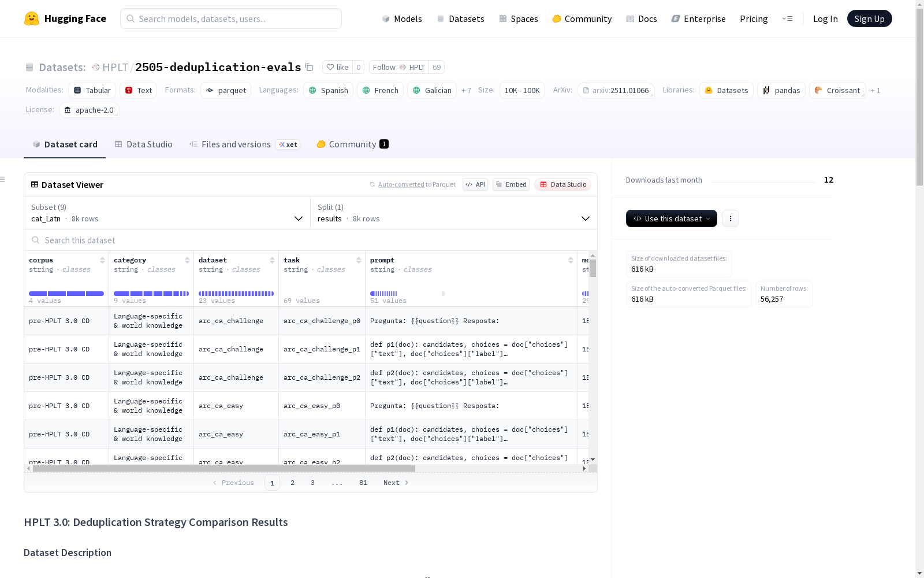Open the more navigation options icon
The height and width of the screenshot is (578, 924).
click(x=787, y=18)
